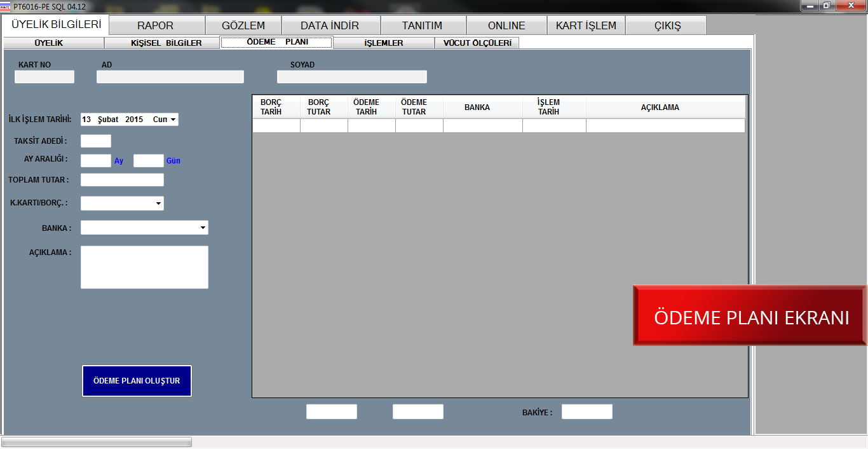The width and height of the screenshot is (868, 449).
Task: Click the ÇIKIŞ tab to exit
Action: click(667, 25)
